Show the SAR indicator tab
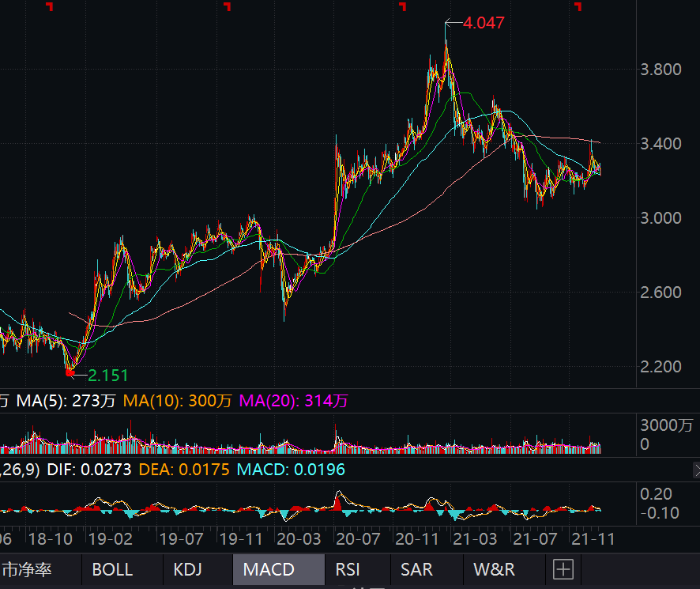 (x=416, y=569)
